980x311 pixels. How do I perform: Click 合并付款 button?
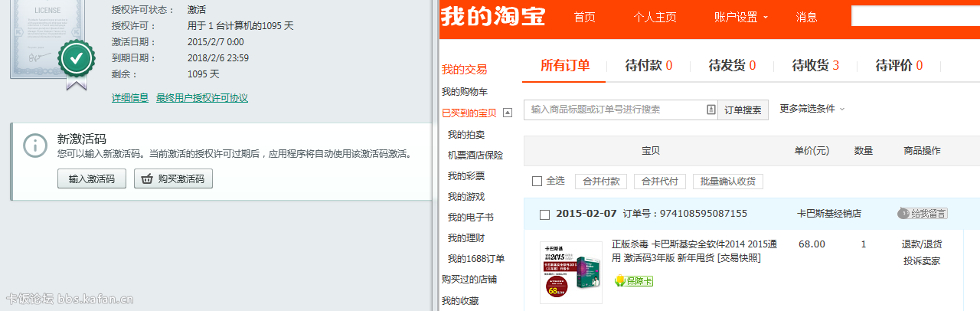click(601, 182)
